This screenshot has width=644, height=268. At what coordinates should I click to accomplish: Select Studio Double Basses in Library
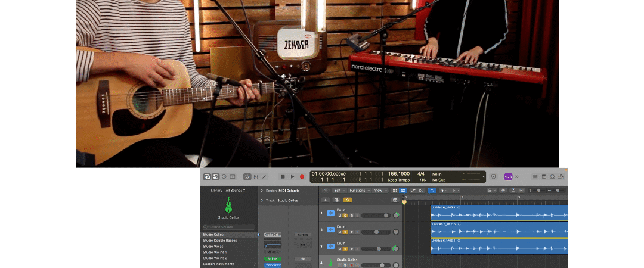tap(219, 241)
